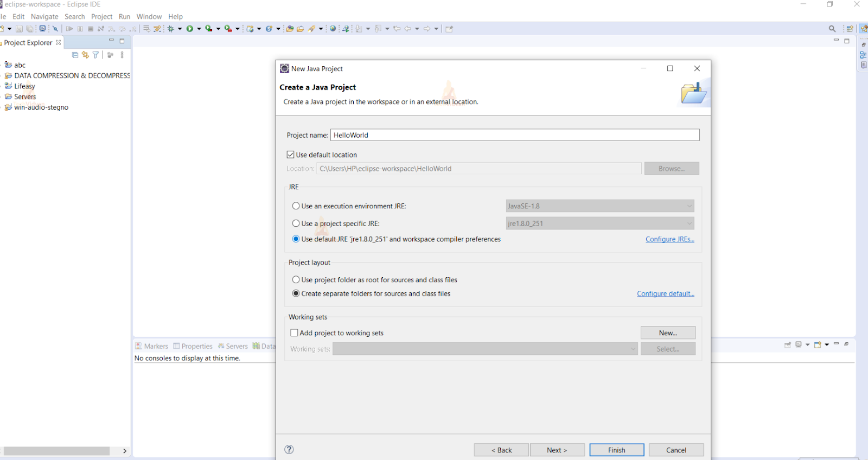
Task: Open the JavaSE-1.8 execution environment dropdown
Action: pyautogui.click(x=600, y=206)
